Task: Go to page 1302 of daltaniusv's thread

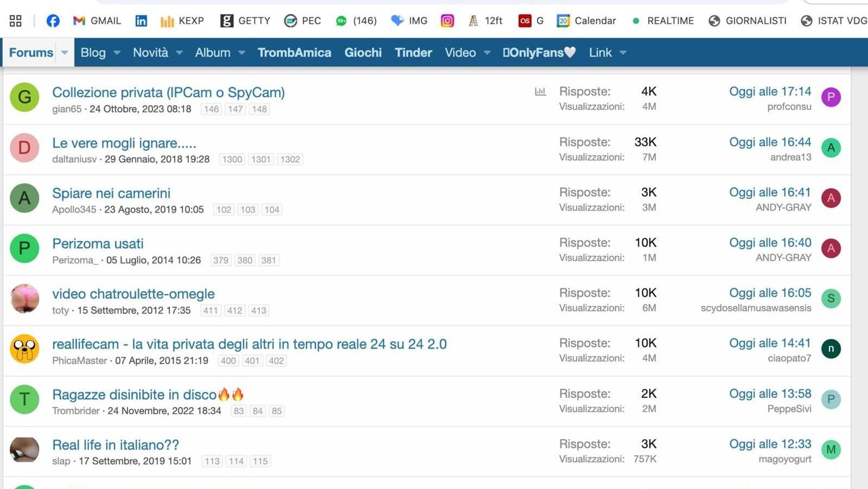Action: [290, 159]
